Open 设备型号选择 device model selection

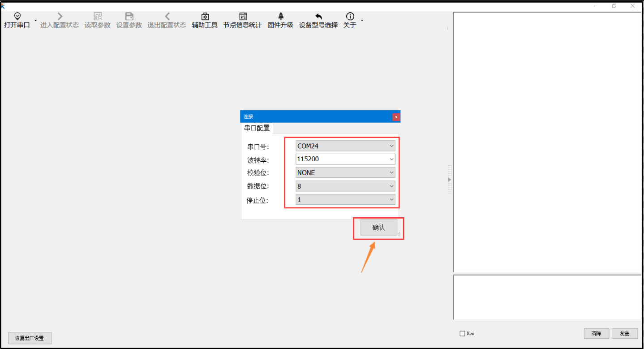pos(318,17)
